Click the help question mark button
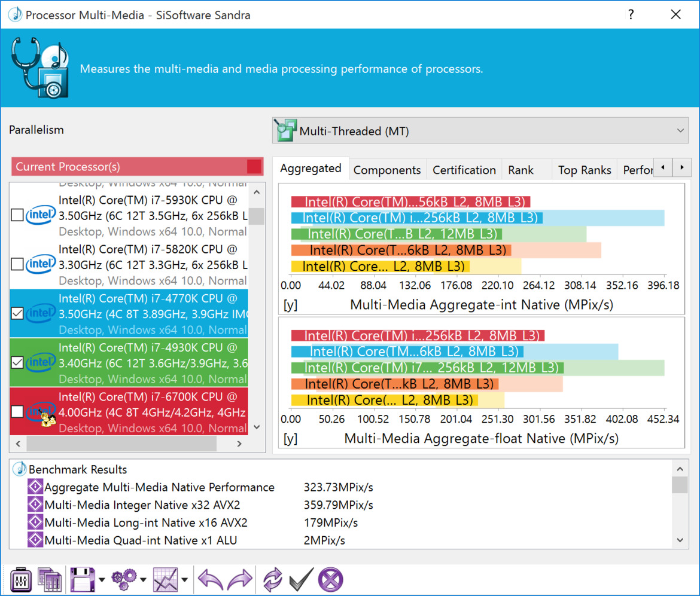Viewport: 700px width, 596px height. pyautogui.click(x=631, y=15)
